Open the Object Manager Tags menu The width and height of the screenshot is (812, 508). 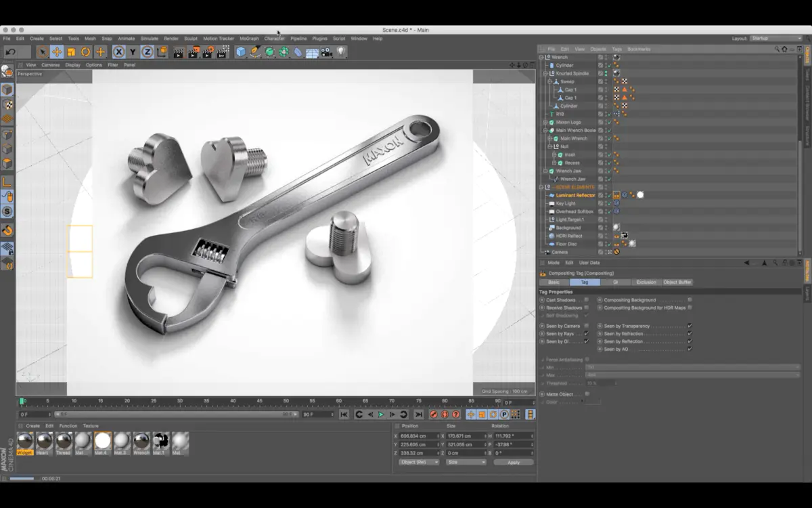click(x=616, y=49)
